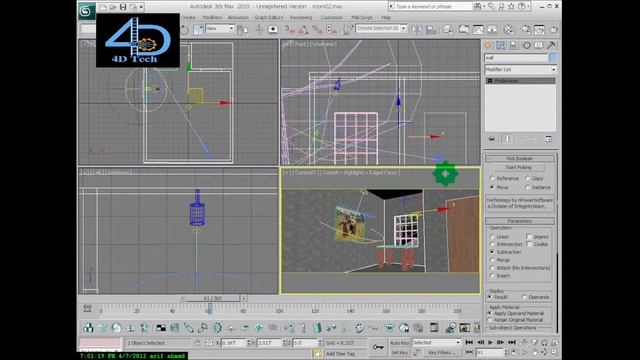
Task: Click the keyword search field
Action: pos(432,7)
